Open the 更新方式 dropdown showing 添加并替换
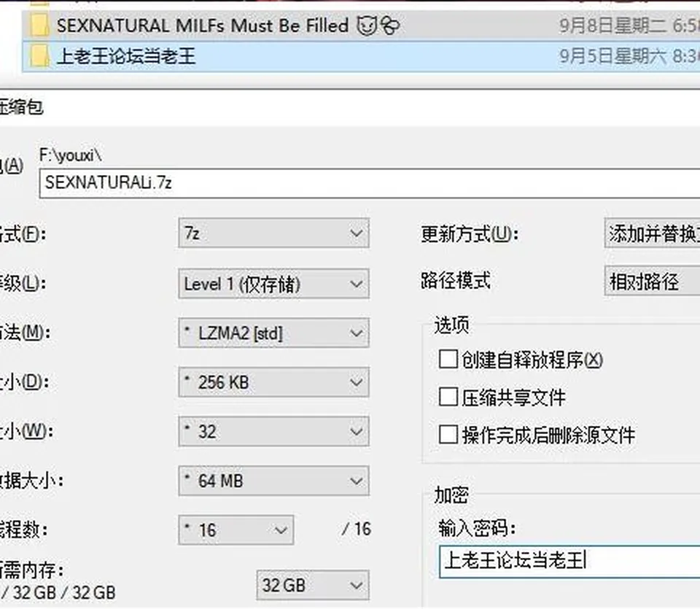This screenshot has width=700, height=609. pos(652,233)
